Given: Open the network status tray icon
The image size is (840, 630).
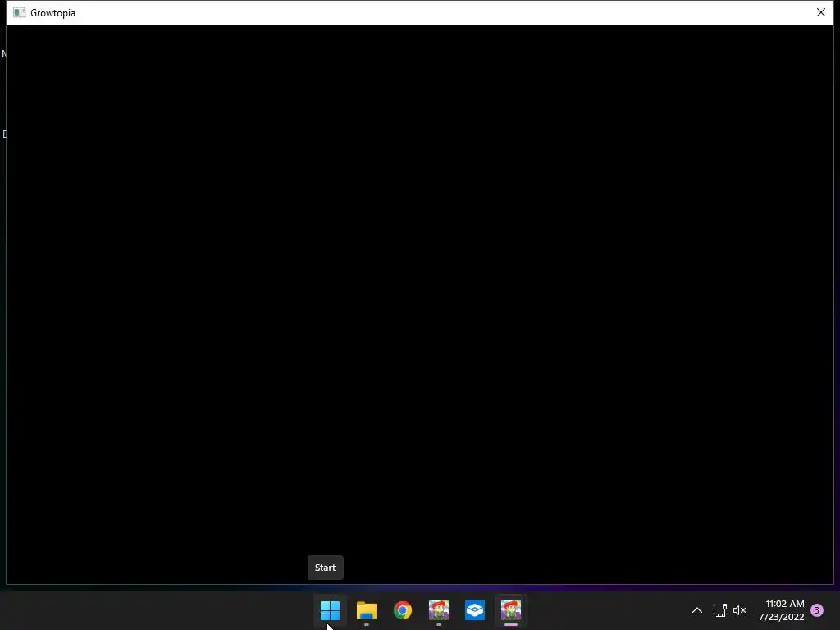Looking at the screenshot, I should click(719, 610).
